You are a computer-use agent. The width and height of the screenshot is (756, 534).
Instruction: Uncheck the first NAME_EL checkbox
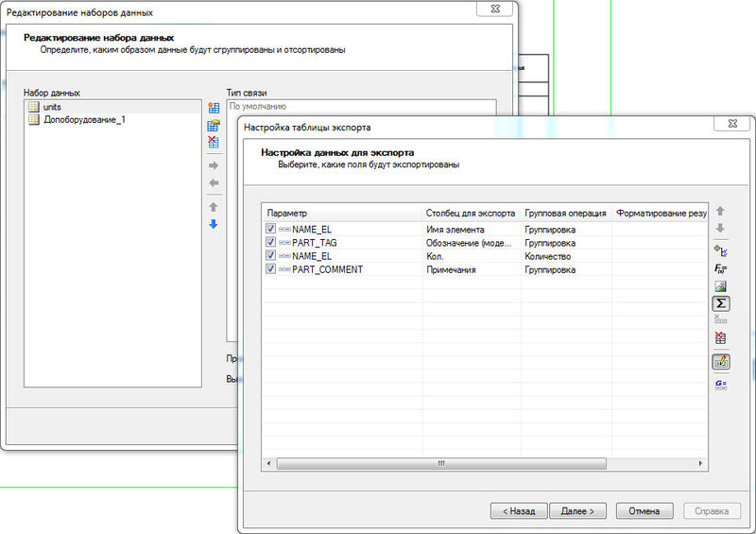[x=270, y=229]
